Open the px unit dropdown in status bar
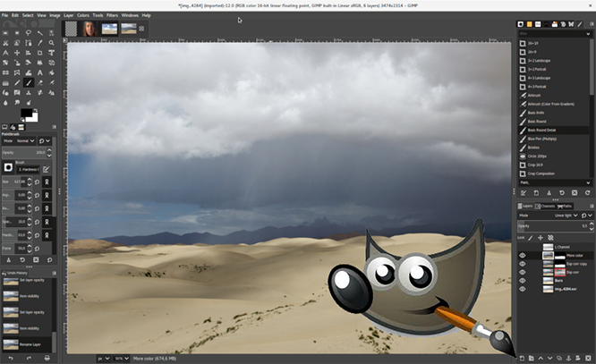596x364 pixels. (x=104, y=359)
